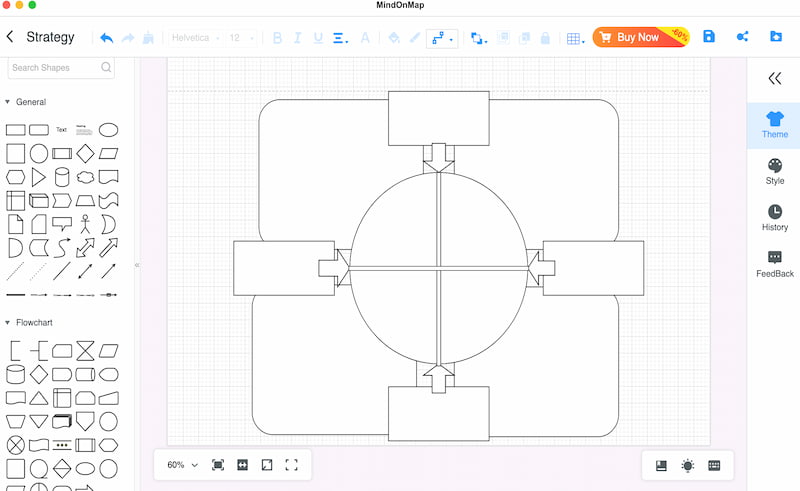Select the diamond shape in General
Screen dimensions: 800x491
pyautogui.click(x=85, y=153)
